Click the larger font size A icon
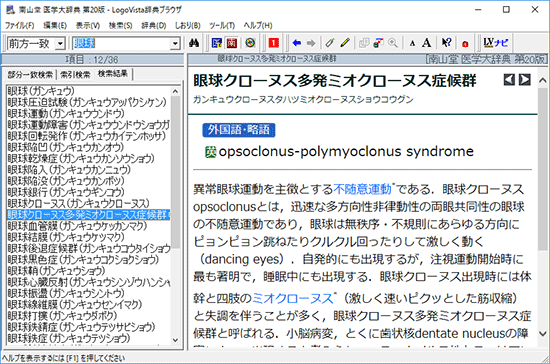 click(x=427, y=43)
